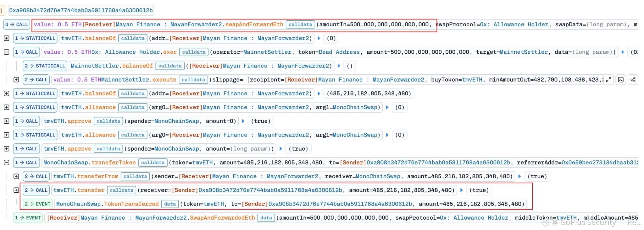
Task: Expand the tmvETH.transferFrom call
Action: (x=16, y=176)
